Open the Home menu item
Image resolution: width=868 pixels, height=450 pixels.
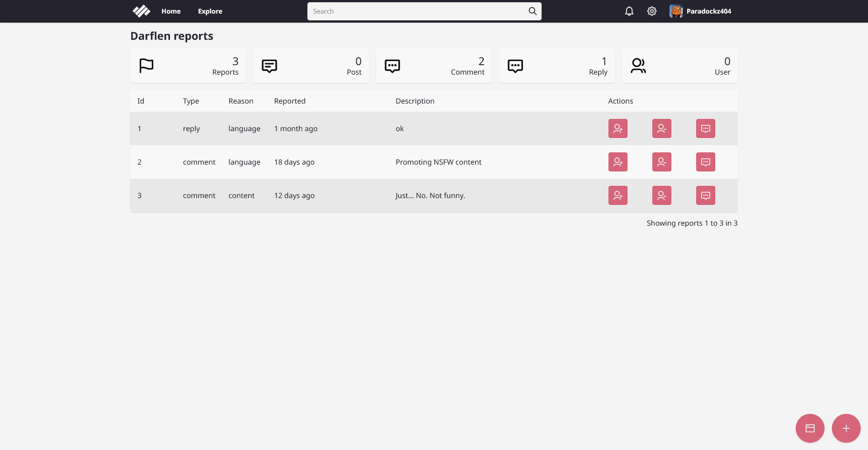click(170, 11)
